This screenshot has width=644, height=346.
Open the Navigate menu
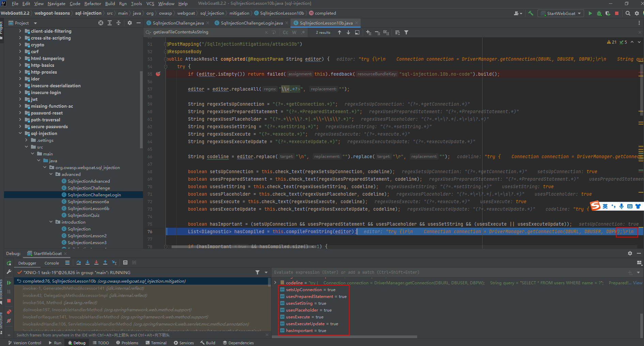pos(56,3)
